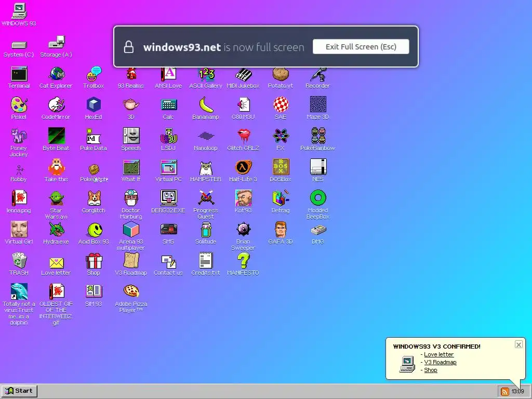This screenshot has height=399, width=532.
Task: Launch Virtual PC icon
Action: click(x=169, y=167)
